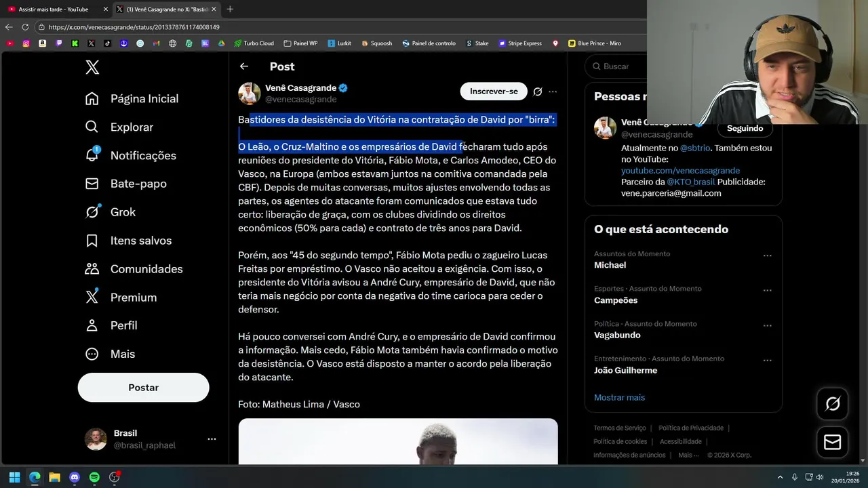Reload the page with the refresh icon
This screenshot has height=488, width=868.
[x=25, y=27]
